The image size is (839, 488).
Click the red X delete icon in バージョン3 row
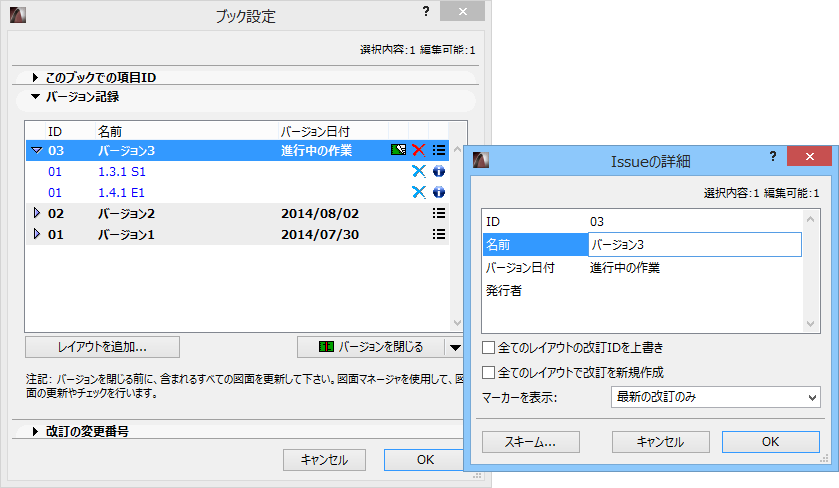pos(418,150)
